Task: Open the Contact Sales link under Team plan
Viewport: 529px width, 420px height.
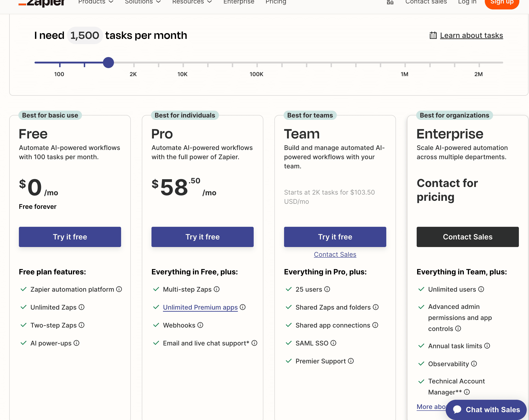Action: click(x=335, y=254)
